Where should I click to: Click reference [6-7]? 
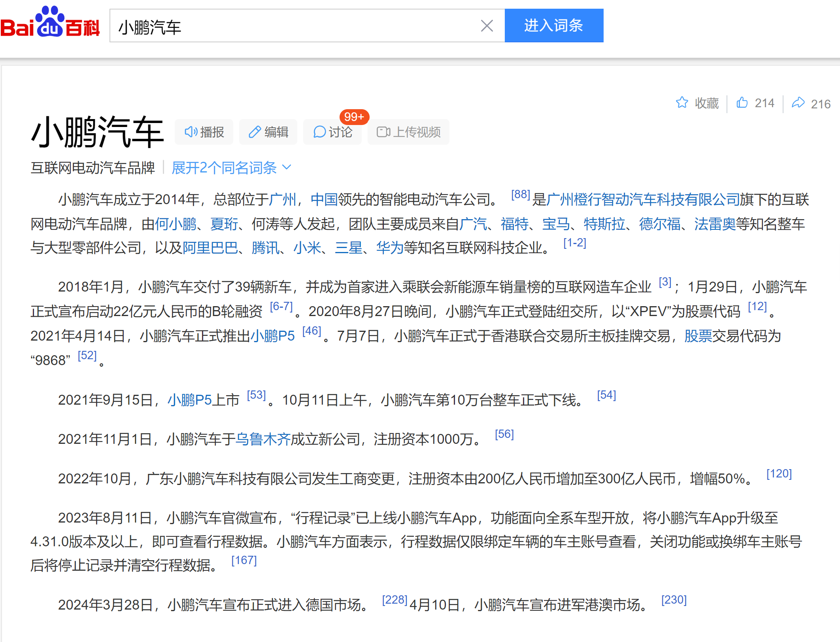click(281, 307)
